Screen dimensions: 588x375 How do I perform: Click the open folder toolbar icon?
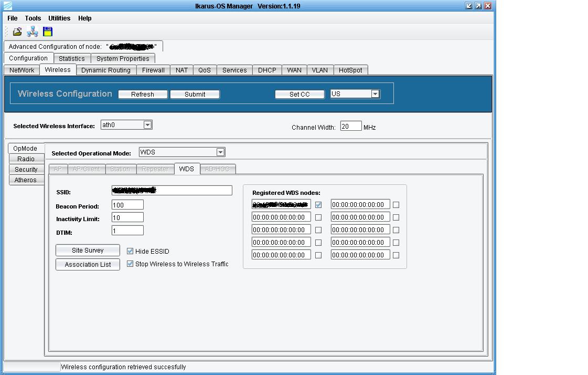(x=17, y=32)
